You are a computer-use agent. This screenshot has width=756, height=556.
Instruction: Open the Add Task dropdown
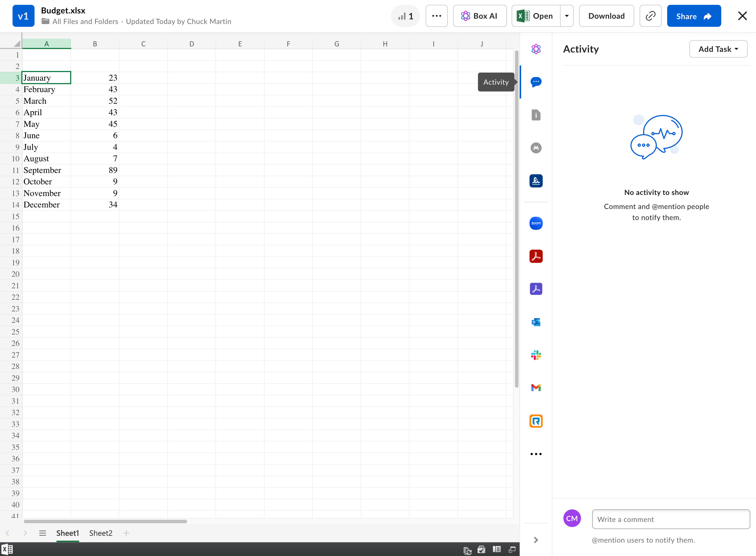718,49
